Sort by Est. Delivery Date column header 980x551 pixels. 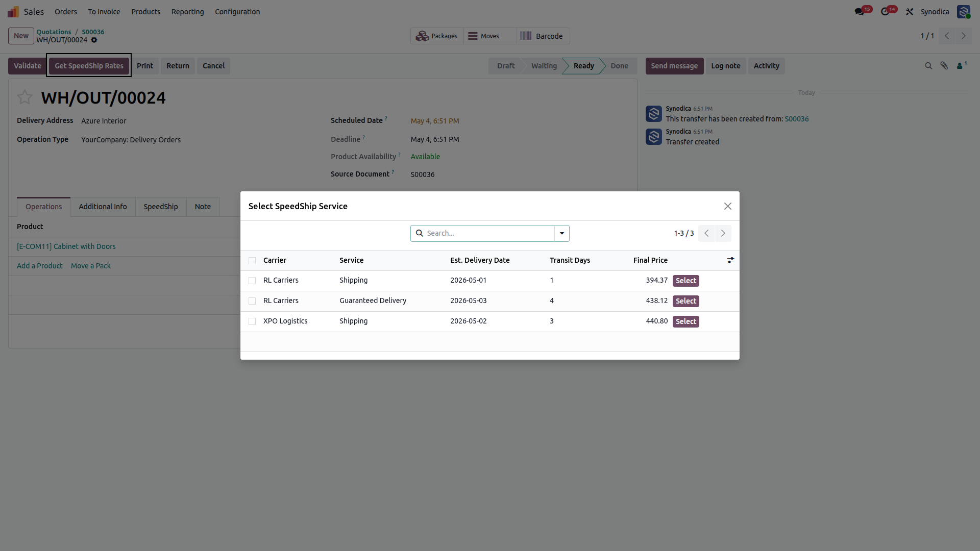(480, 260)
